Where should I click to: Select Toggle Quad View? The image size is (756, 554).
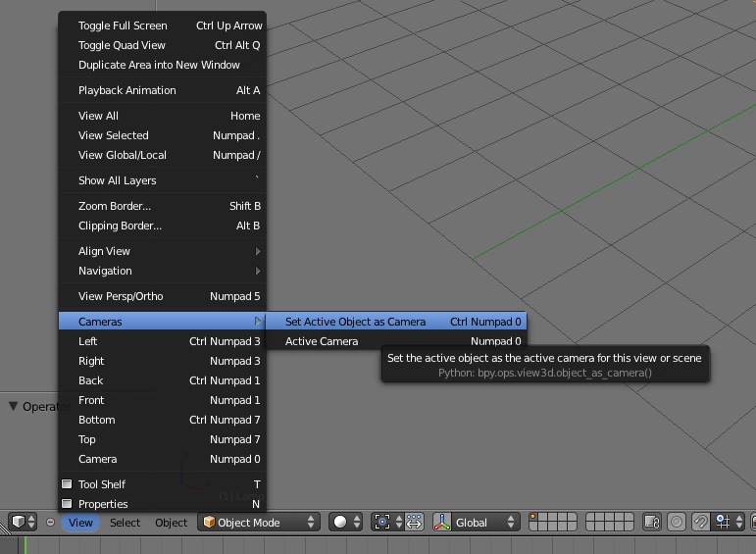click(163, 45)
